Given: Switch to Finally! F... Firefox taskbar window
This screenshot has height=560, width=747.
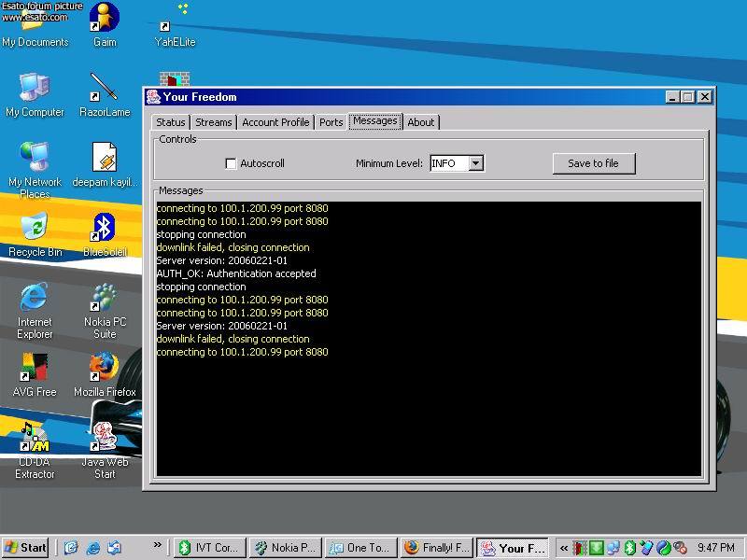Looking at the screenshot, I should coord(437,548).
